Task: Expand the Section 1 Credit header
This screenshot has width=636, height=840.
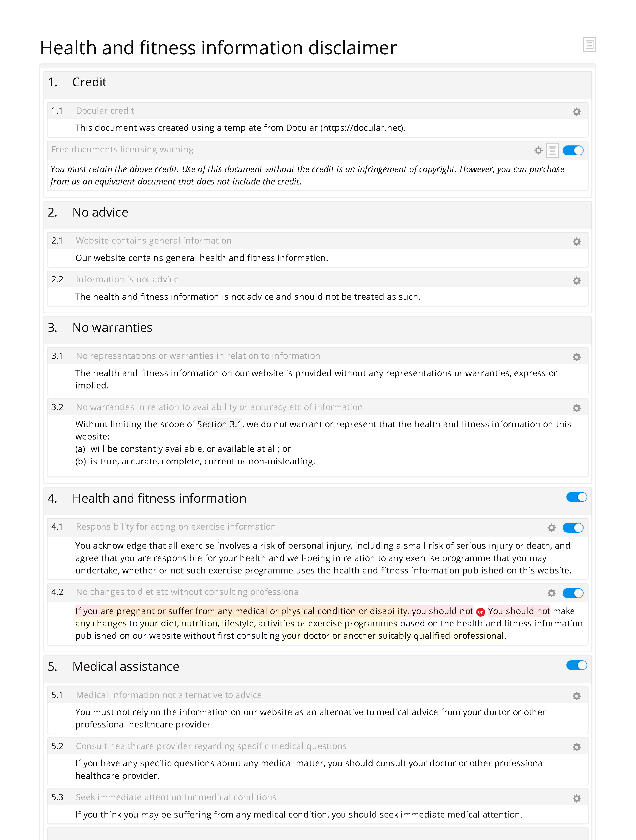Action: click(x=317, y=81)
